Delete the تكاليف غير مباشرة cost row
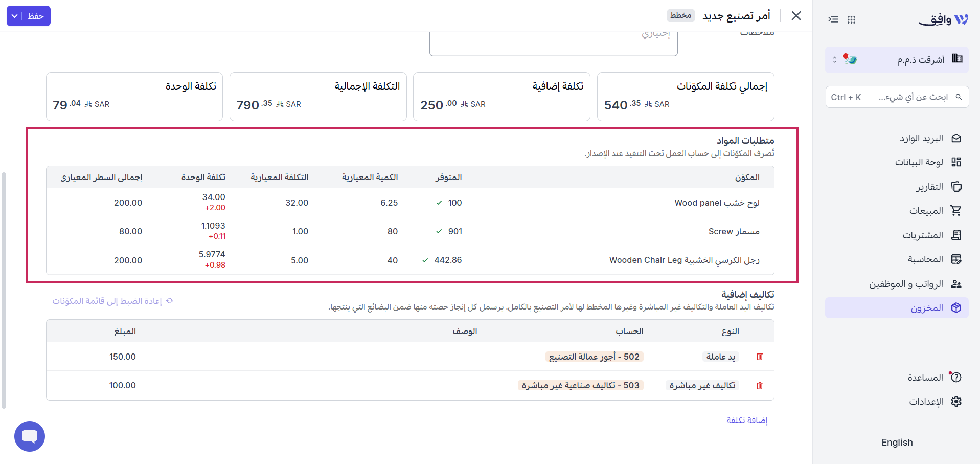 coord(759,386)
